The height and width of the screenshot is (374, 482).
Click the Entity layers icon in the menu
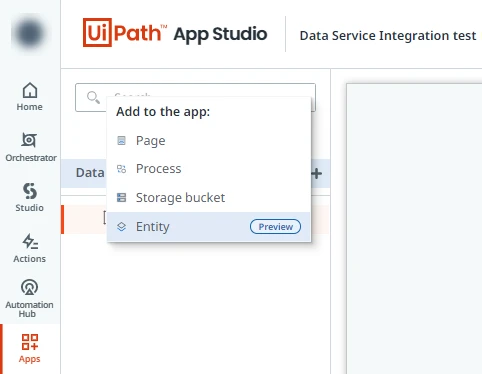click(x=121, y=227)
